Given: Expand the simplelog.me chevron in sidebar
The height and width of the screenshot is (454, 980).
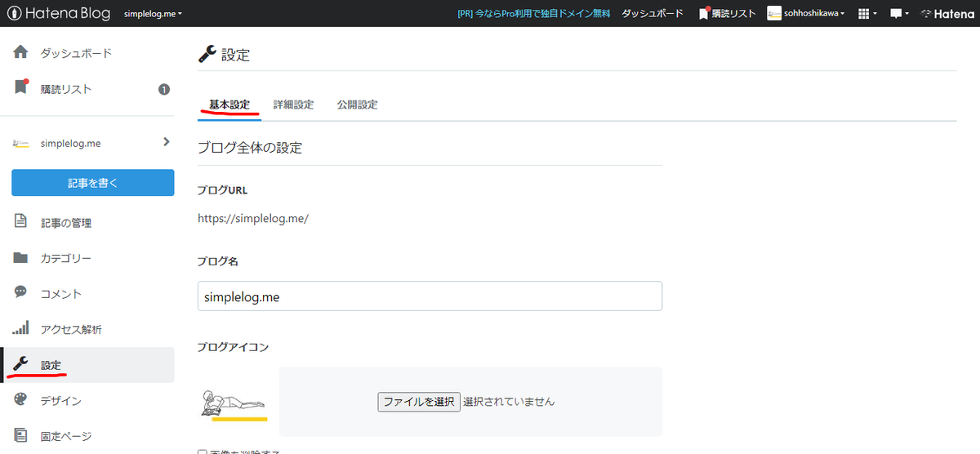Looking at the screenshot, I should (167, 142).
